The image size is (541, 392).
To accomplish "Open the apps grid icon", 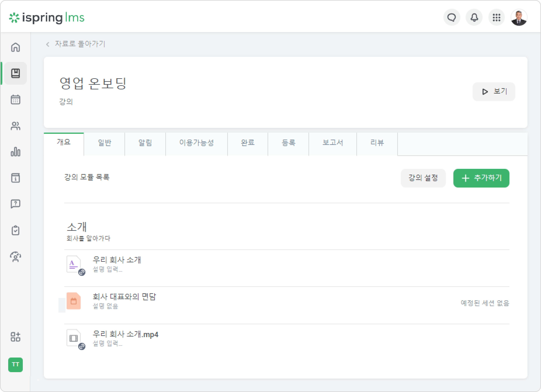I will (x=496, y=17).
